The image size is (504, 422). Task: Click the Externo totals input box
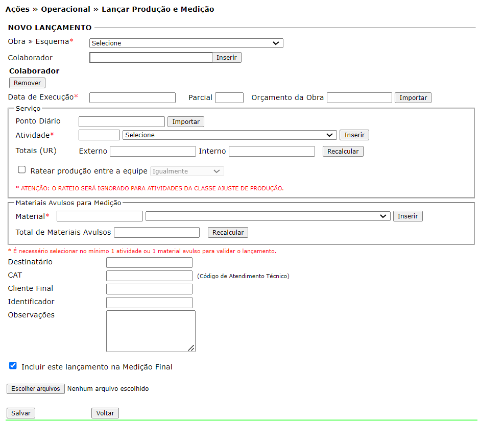[x=153, y=152]
